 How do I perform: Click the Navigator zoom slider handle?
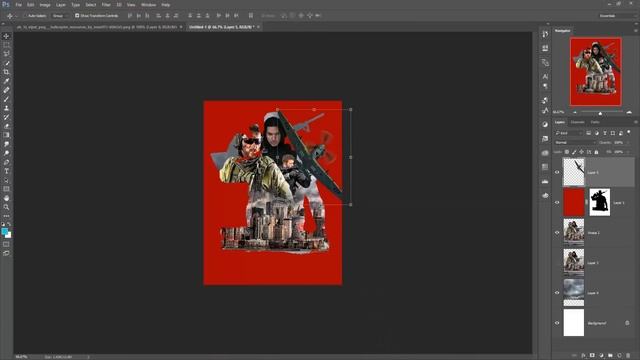tap(600, 113)
